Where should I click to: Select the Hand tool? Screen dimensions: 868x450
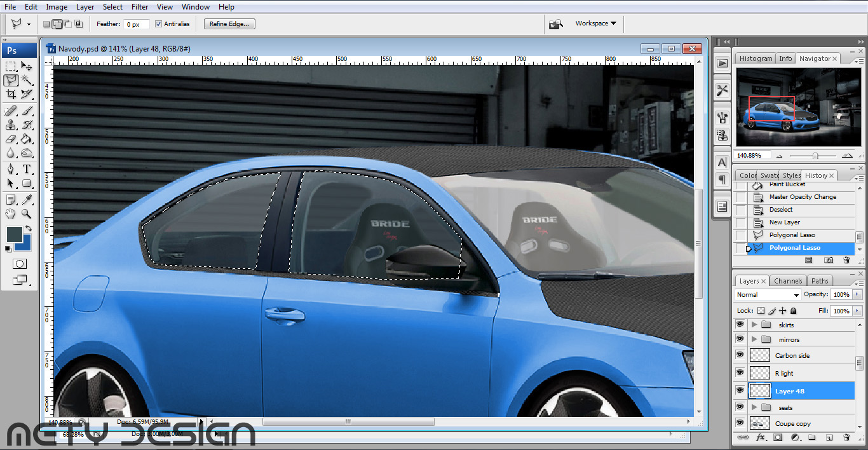click(11, 214)
